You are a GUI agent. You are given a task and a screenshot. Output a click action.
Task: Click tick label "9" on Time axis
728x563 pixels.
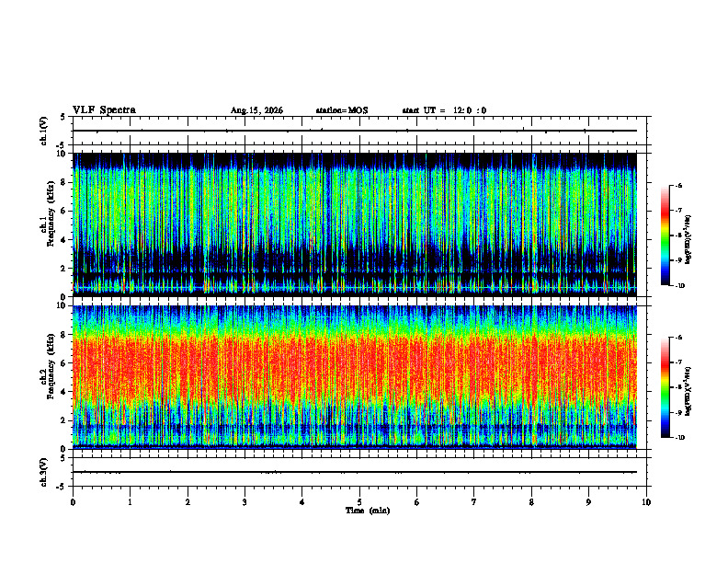(x=588, y=502)
